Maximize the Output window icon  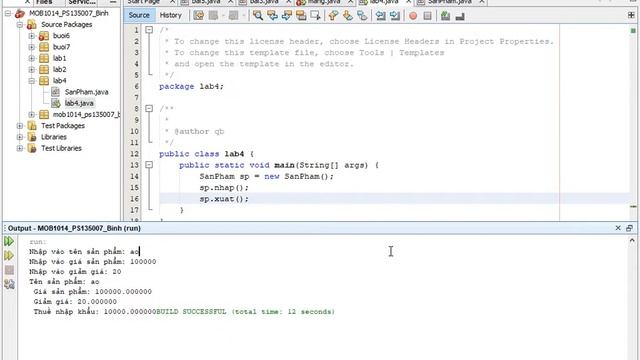pyautogui.click(x=629, y=228)
